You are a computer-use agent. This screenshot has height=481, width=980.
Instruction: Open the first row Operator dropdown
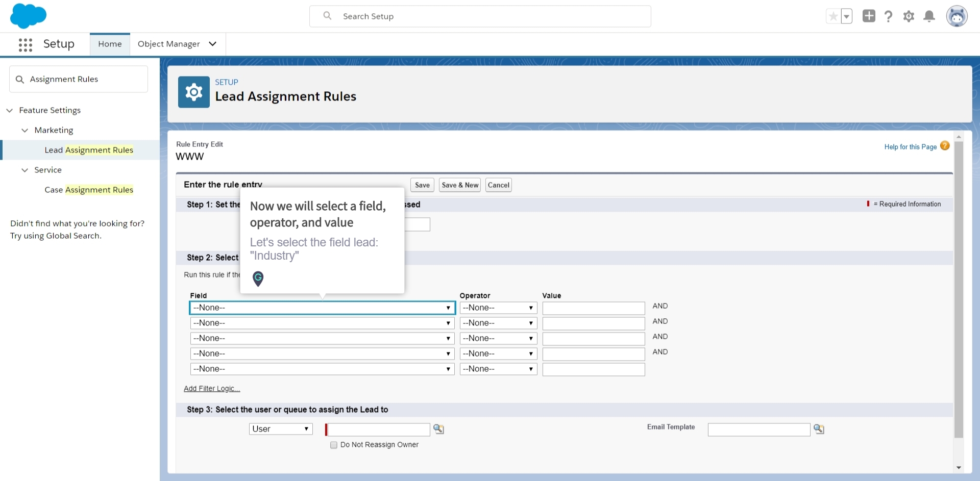coord(498,308)
